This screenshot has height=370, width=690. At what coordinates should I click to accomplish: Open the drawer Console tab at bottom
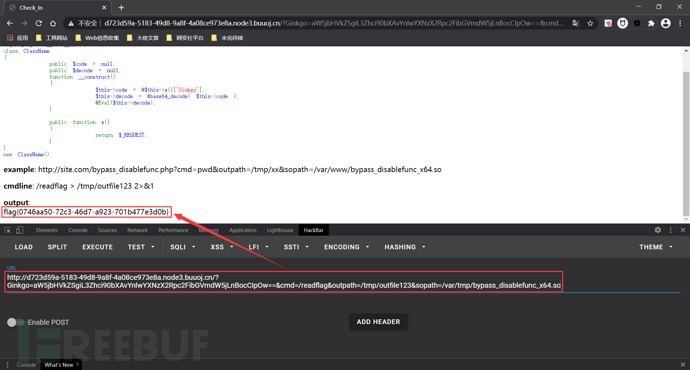click(26, 365)
